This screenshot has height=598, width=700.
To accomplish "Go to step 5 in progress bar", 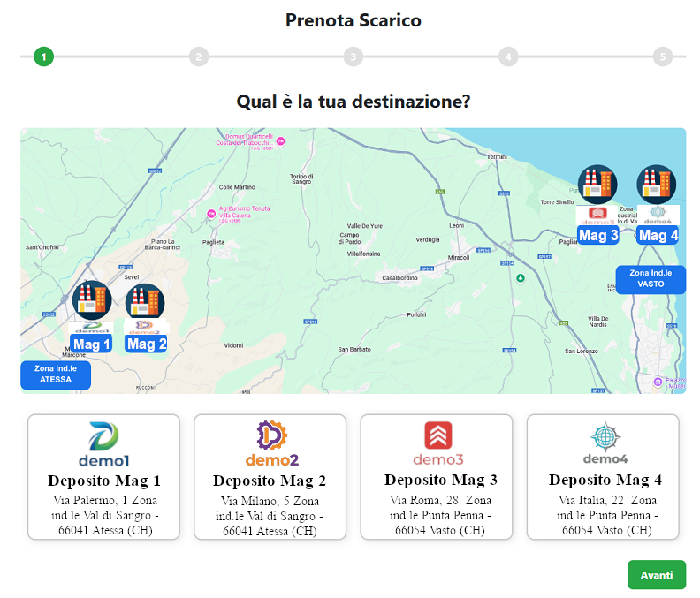I will tap(663, 57).
